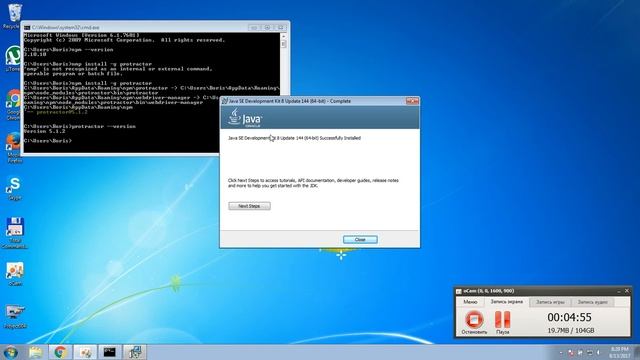
Task: Minimize the oCam window
Action: pos(618,291)
